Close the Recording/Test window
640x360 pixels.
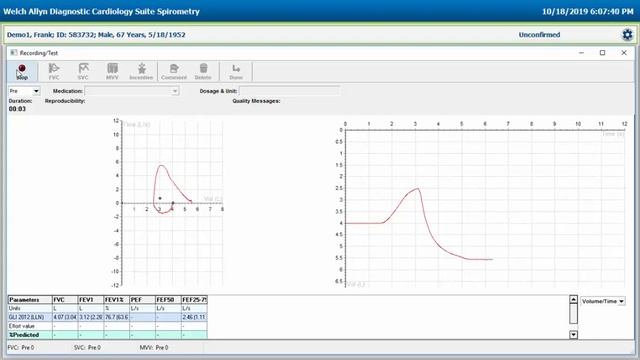pyautogui.click(x=624, y=53)
